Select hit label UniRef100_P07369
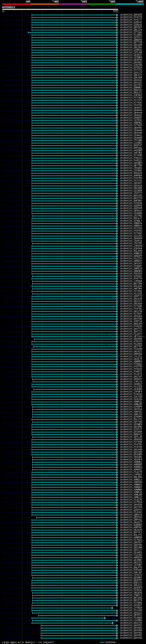Screen dimensions: 146x644 [x=131, y=98]
